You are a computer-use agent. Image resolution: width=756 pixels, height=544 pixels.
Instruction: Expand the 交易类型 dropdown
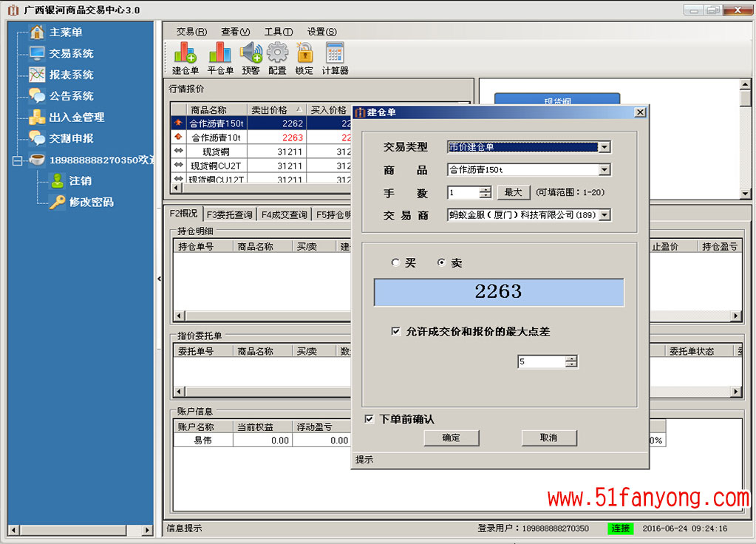click(604, 147)
